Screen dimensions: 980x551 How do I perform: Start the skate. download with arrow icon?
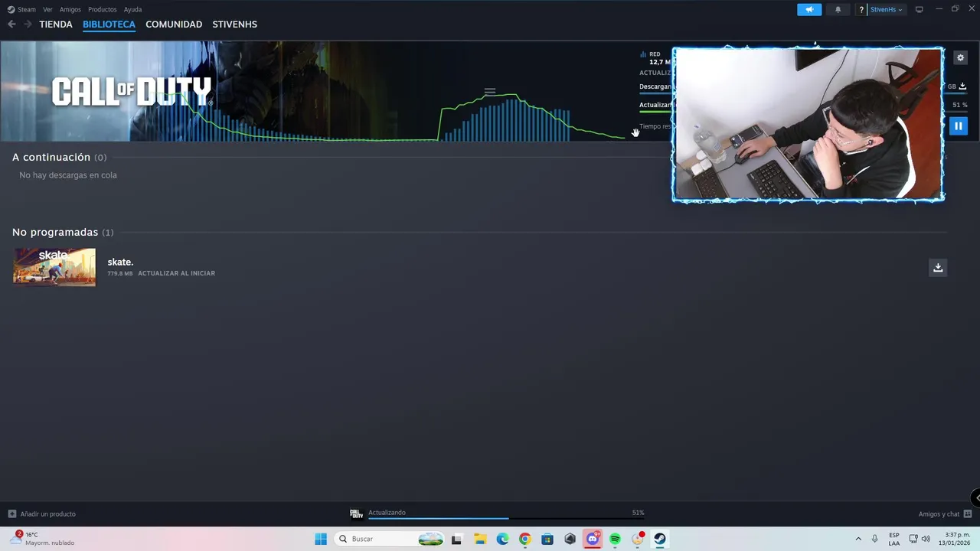(938, 267)
